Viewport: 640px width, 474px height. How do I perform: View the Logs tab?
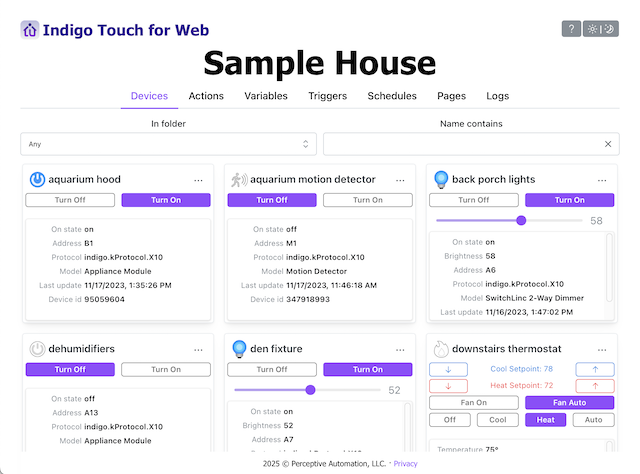(x=498, y=96)
